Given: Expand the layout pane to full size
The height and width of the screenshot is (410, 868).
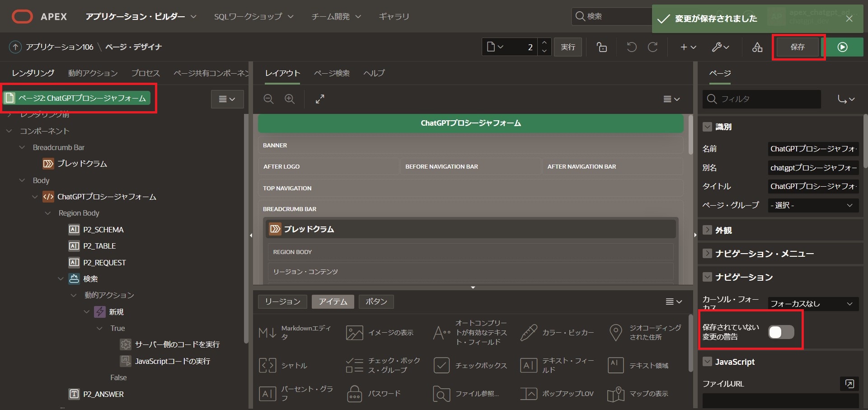Looking at the screenshot, I should (320, 99).
